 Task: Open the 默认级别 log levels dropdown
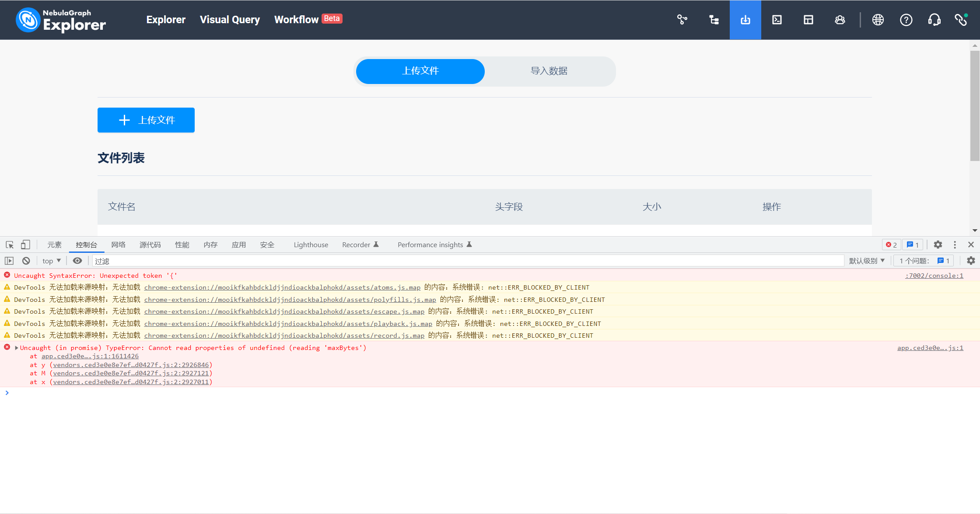tap(867, 260)
